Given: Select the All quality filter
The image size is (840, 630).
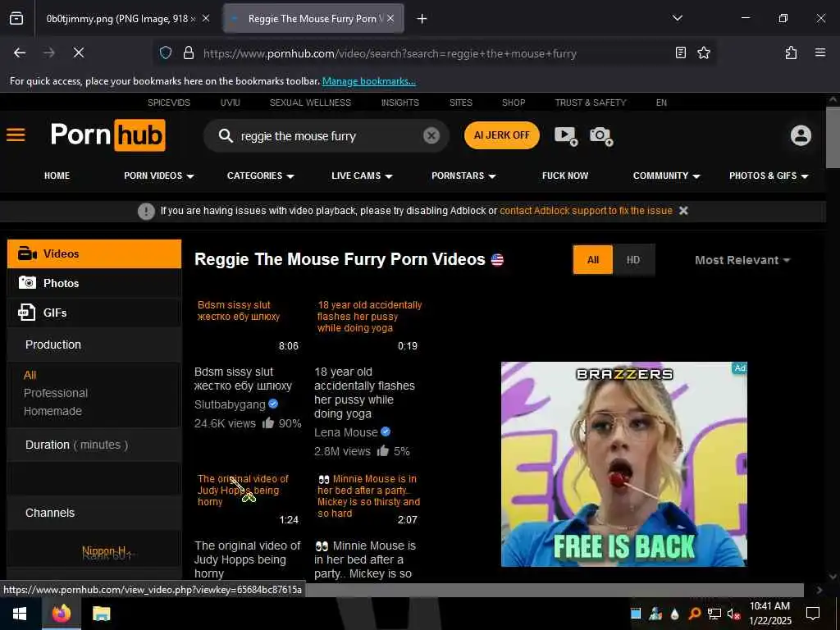Looking at the screenshot, I should coord(592,260).
